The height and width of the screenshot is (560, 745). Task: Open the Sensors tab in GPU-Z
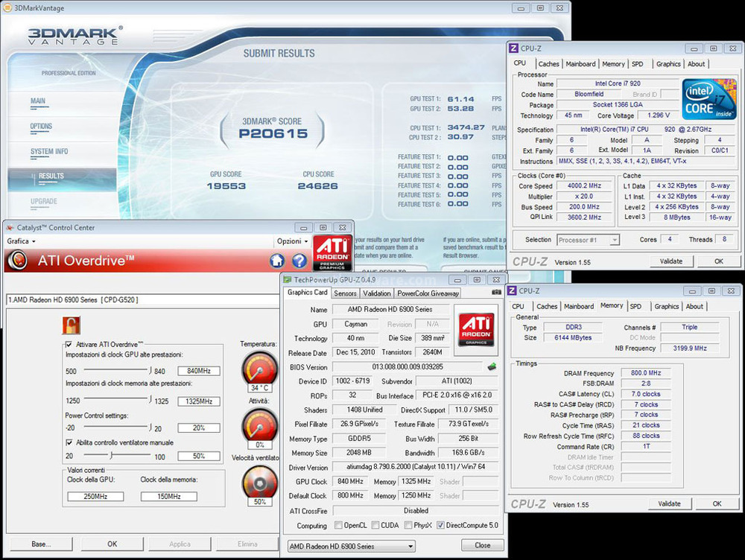click(x=345, y=293)
